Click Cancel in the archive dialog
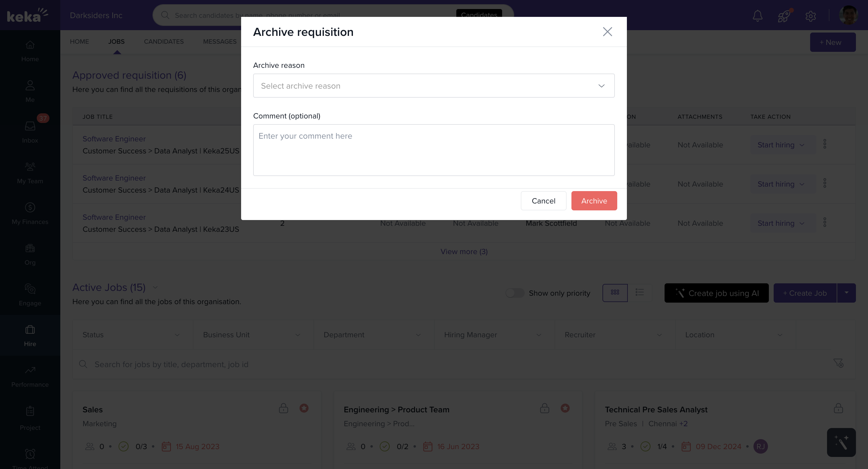This screenshot has height=469, width=868. coord(543,201)
